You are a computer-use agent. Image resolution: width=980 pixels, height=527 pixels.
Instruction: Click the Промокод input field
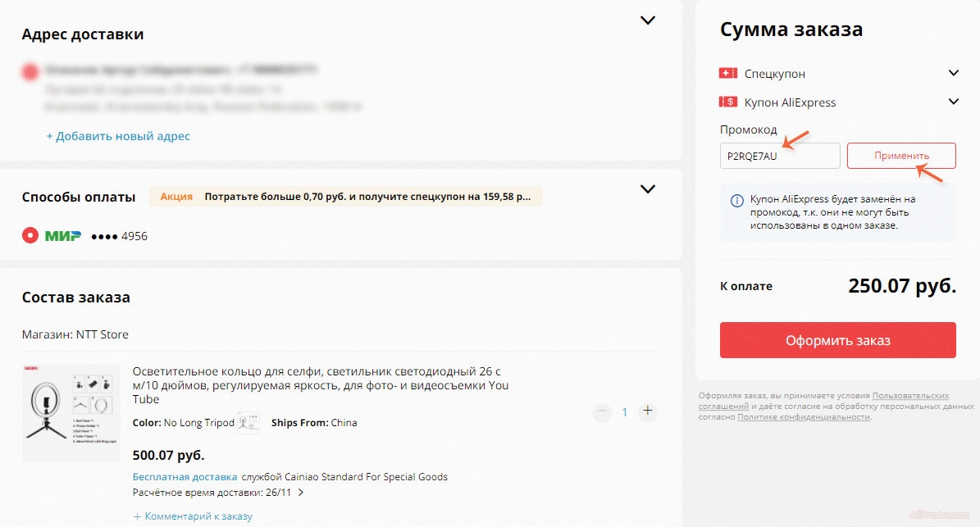point(779,156)
